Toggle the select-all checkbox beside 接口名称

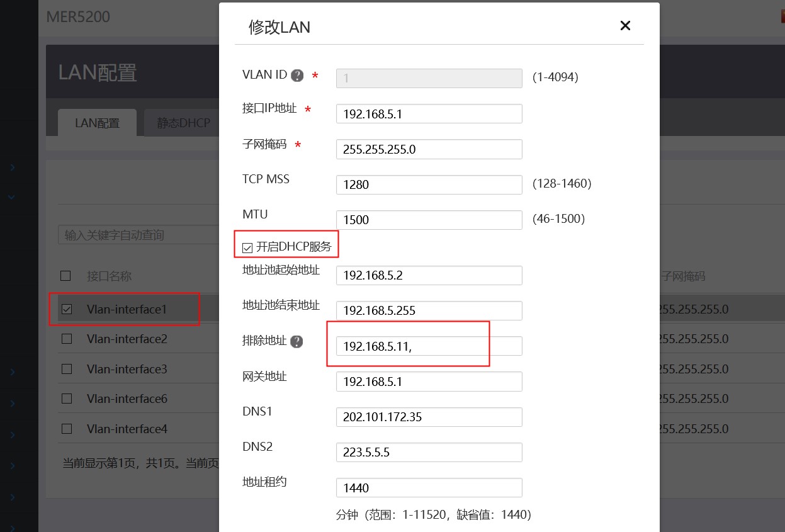tap(65, 276)
